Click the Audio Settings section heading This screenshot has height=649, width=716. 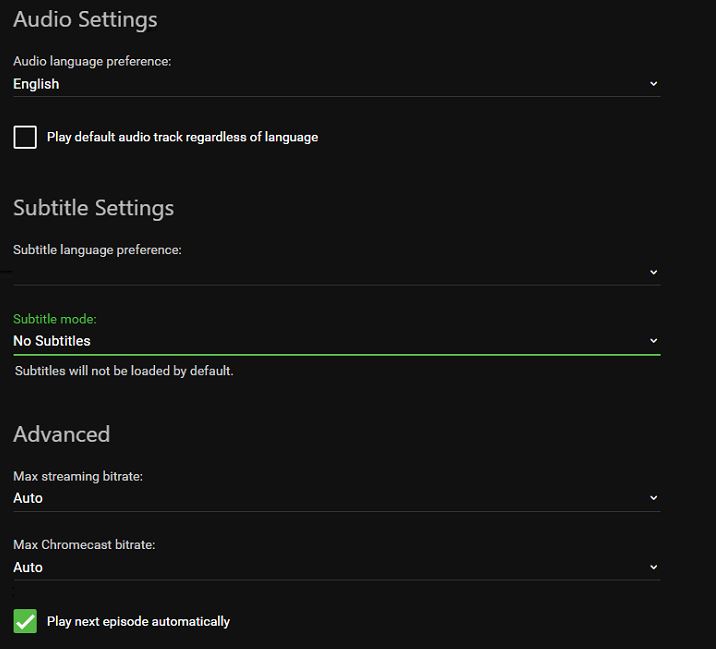point(85,19)
